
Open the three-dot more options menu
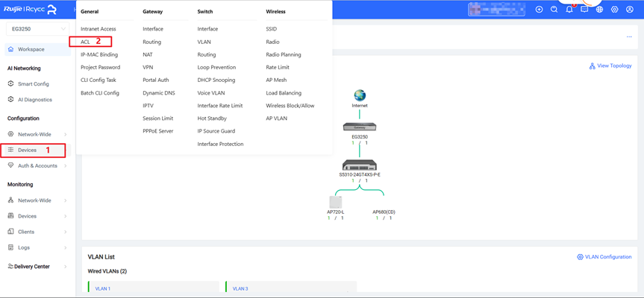click(629, 37)
